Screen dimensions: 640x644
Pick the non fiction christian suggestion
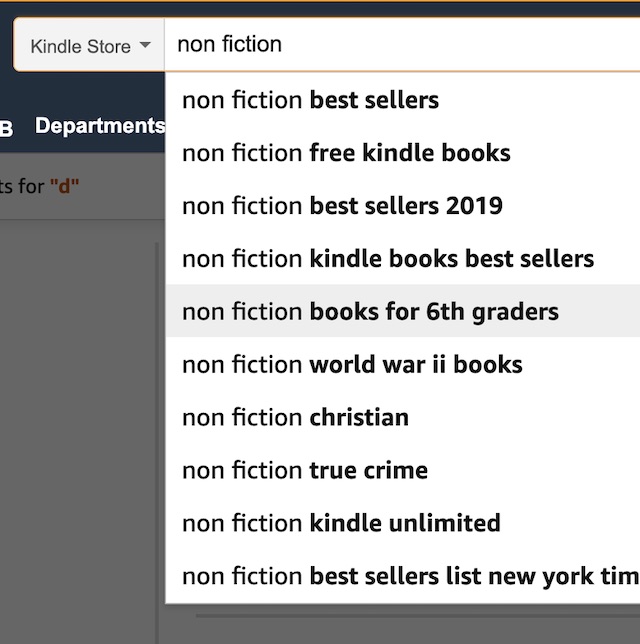tap(403, 417)
